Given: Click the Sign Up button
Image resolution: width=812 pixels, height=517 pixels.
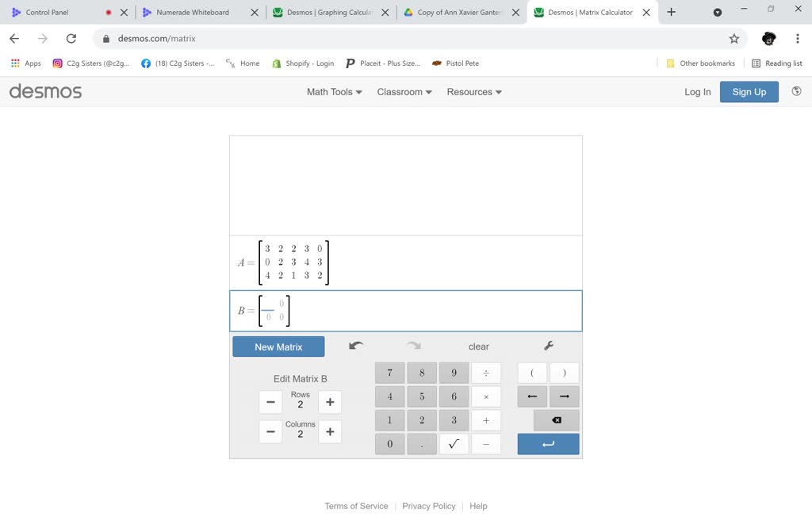Looking at the screenshot, I should [x=749, y=92].
